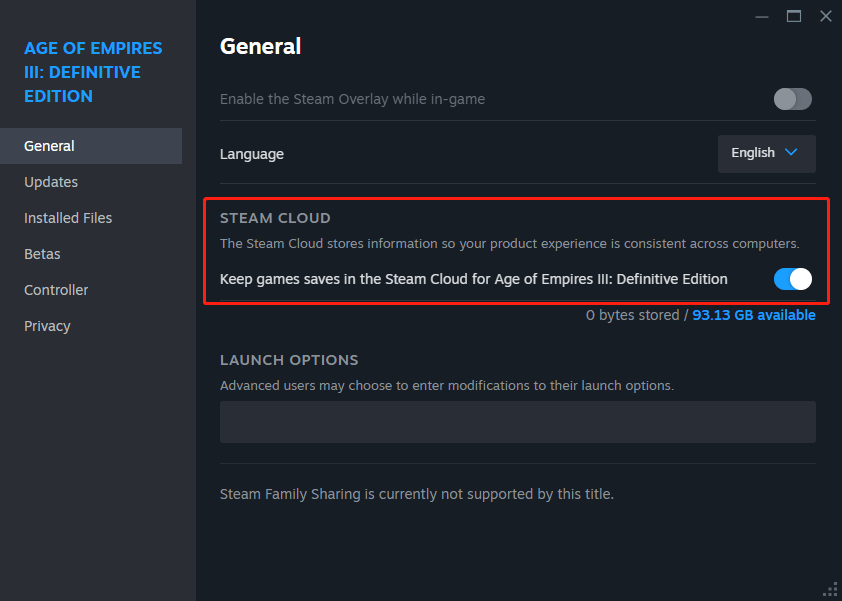842x601 pixels.
Task: Click inside the launch options field
Action: coord(517,421)
